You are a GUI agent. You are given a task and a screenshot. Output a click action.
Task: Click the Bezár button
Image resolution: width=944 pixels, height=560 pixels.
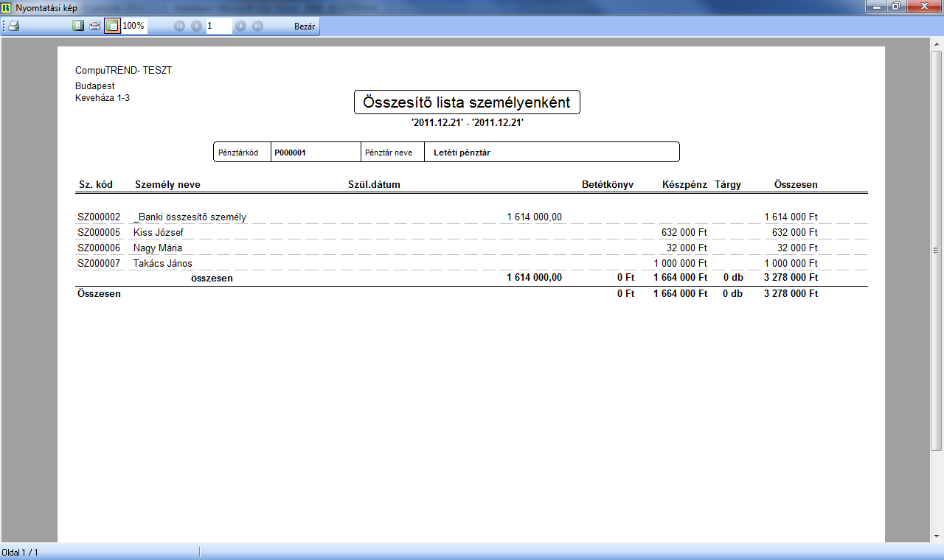pos(305,26)
